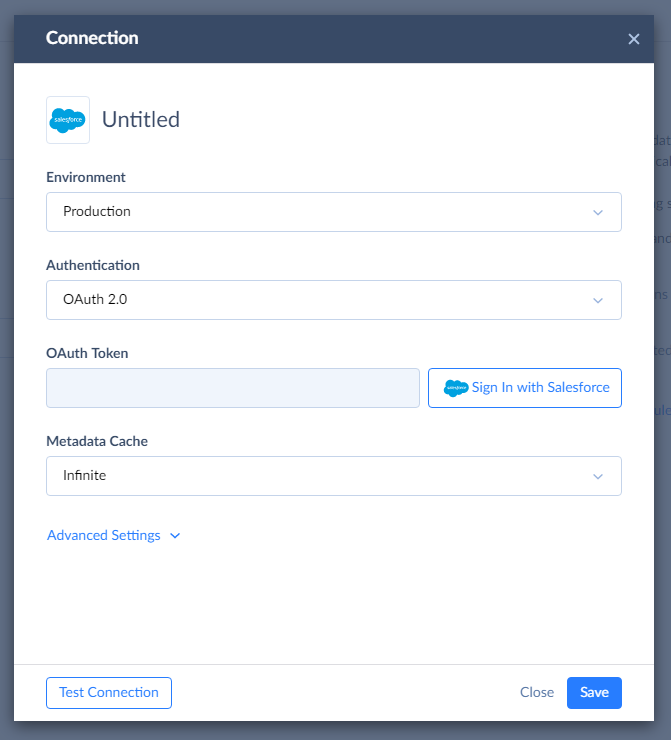Viewport: 671px width, 740px height.
Task: Open the Authentication dropdown showing OAuth 2.0
Action: click(334, 300)
